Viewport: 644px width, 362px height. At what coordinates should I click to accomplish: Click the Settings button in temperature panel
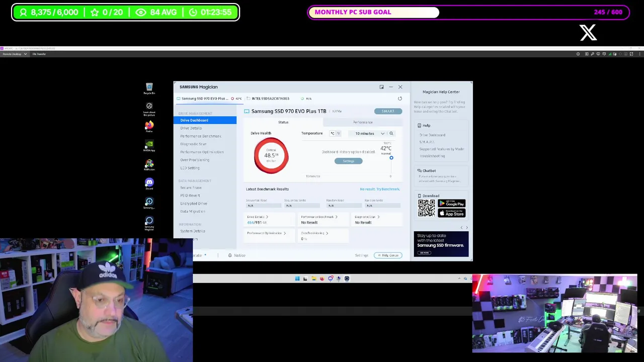[348, 161]
